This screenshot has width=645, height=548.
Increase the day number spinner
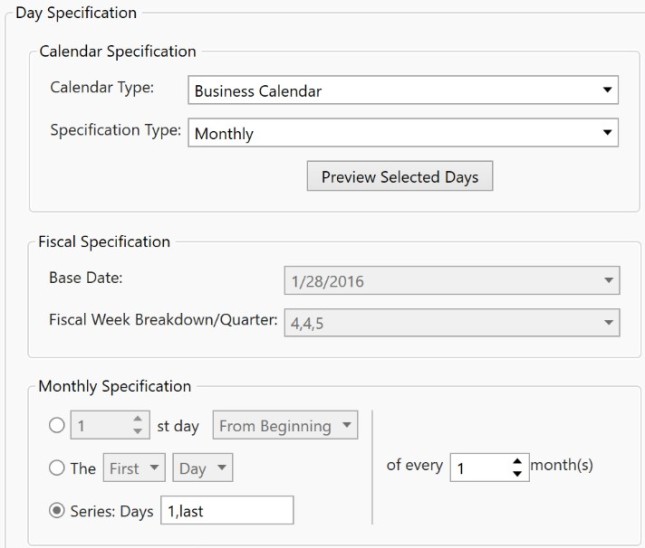coord(138,419)
